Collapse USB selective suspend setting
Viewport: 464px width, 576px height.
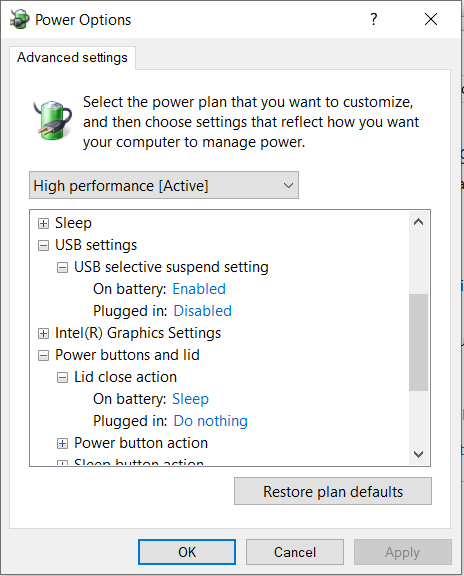62,267
